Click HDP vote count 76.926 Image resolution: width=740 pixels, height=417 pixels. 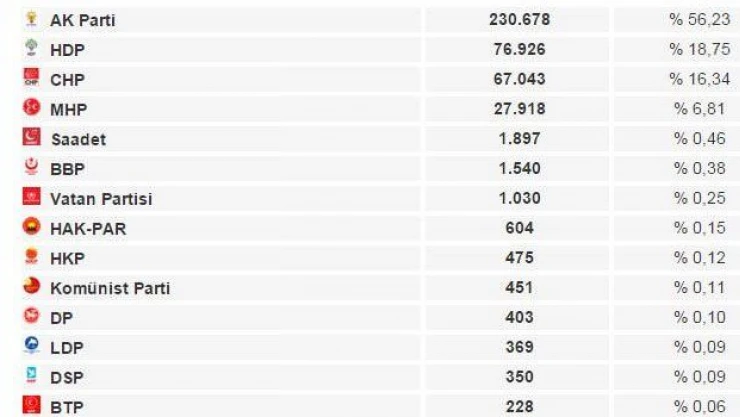[x=519, y=49]
